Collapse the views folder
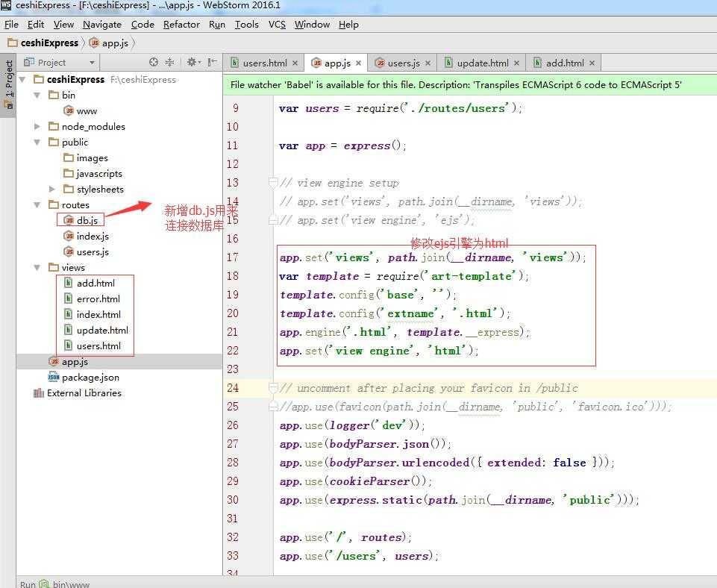 (37, 267)
